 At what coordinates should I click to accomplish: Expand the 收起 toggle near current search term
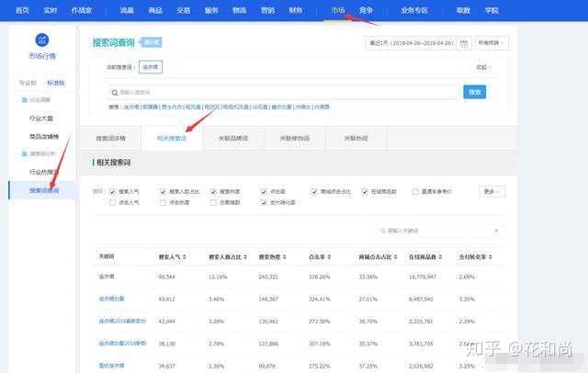click(x=483, y=66)
